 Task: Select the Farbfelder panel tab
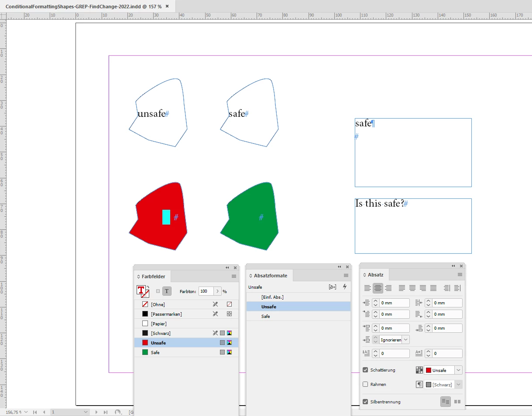pos(153,276)
